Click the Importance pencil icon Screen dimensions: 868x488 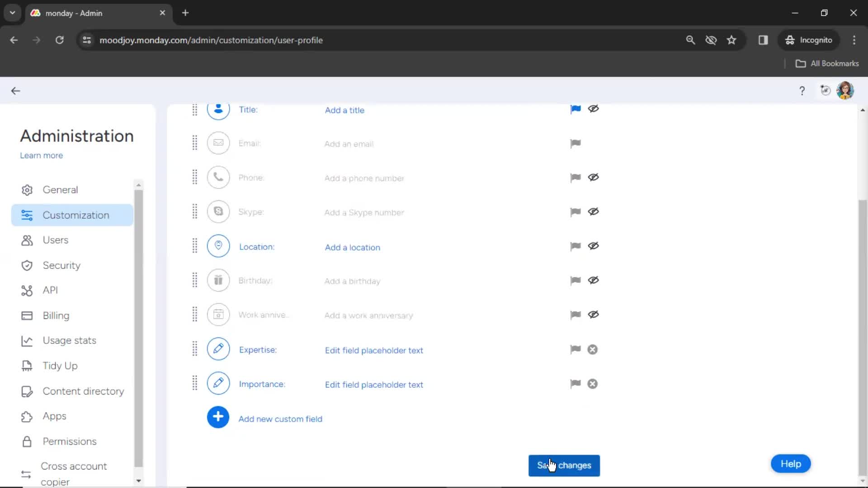pos(218,384)
